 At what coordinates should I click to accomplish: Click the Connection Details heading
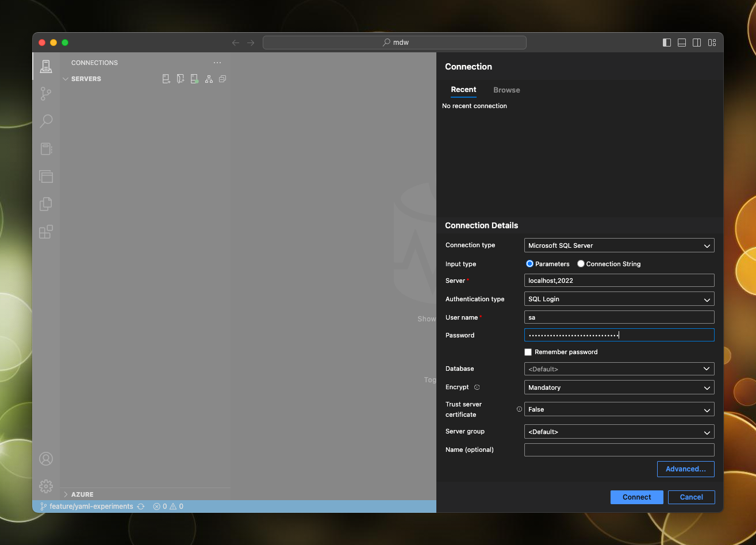click(482, 225)
